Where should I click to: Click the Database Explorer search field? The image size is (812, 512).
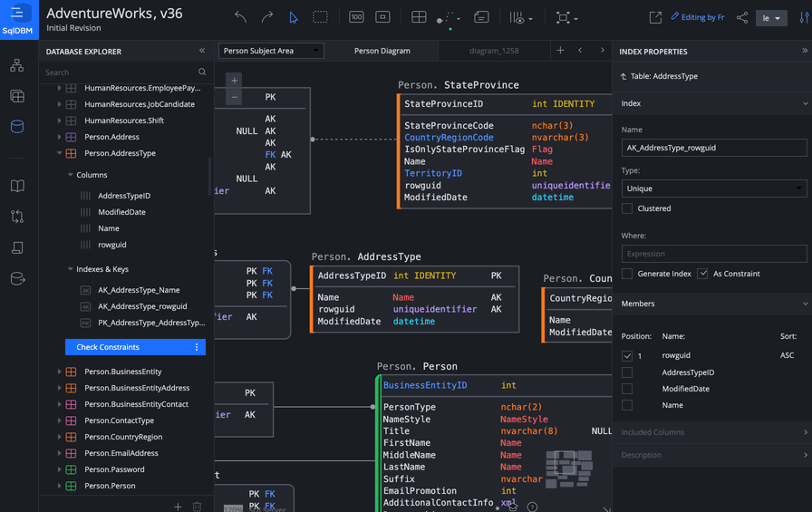click(x=121, y=72)
